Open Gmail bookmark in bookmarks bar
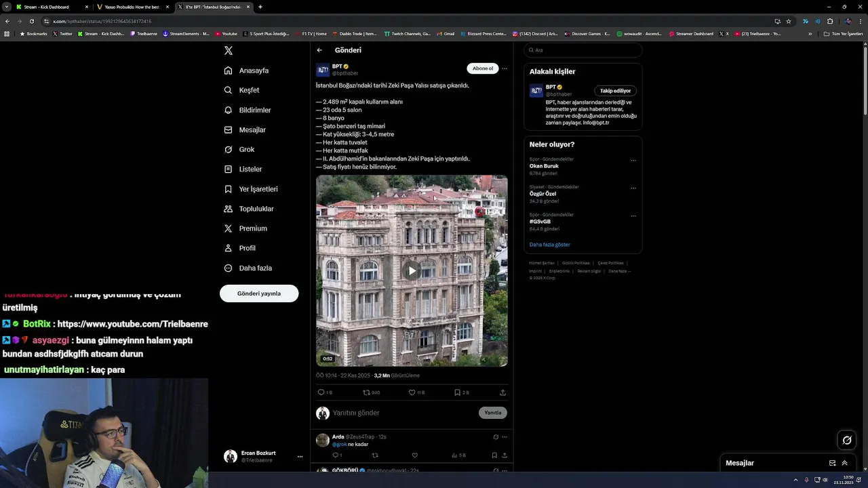Screen dimensions: 868x488 [x=446, y=34]
